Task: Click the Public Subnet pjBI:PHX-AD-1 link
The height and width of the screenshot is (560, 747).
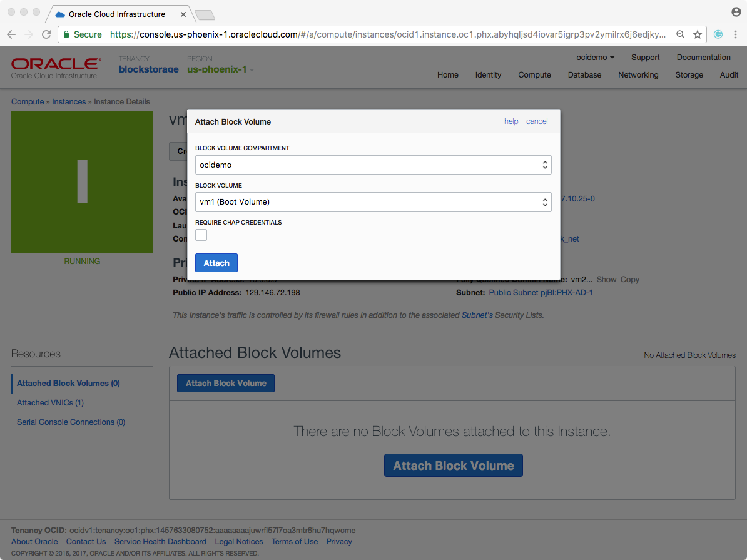Action: [541, 293]
